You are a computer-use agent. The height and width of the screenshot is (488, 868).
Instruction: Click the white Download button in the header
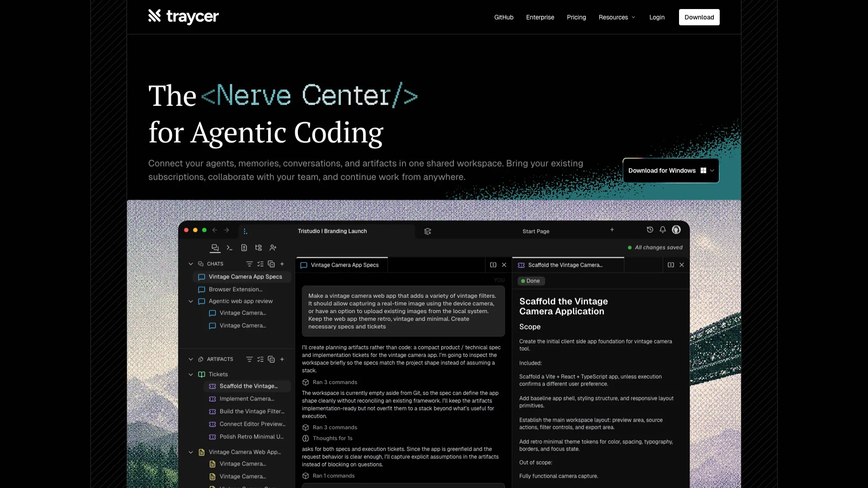(x=699, y=17)
